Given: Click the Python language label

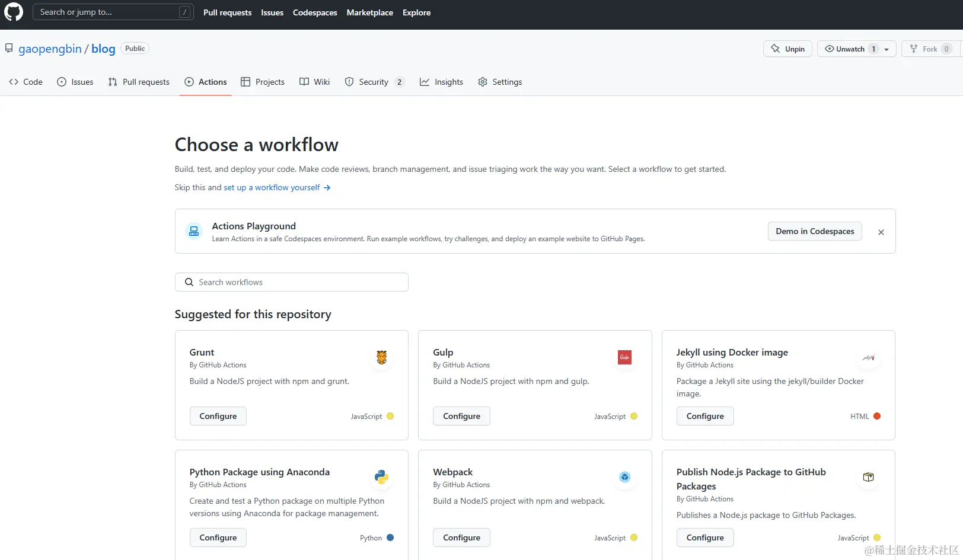Looking at the screenshot, I should click(x=371, y=538).
